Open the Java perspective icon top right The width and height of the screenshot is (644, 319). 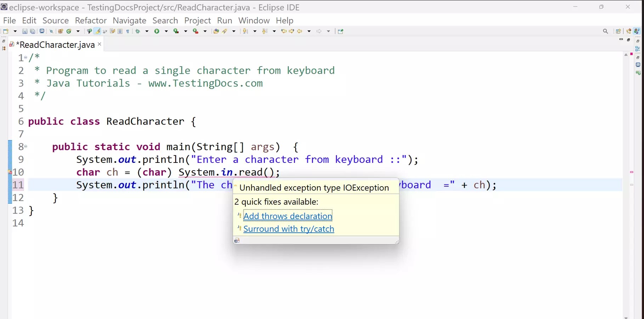pyautogui.click(x=637, y=31)
